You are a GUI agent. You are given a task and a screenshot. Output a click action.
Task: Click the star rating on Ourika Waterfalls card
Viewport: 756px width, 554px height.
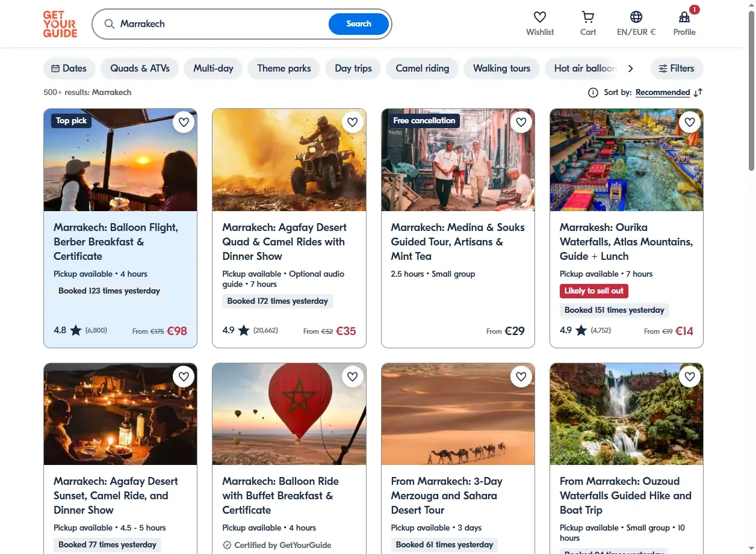[581, 330]
